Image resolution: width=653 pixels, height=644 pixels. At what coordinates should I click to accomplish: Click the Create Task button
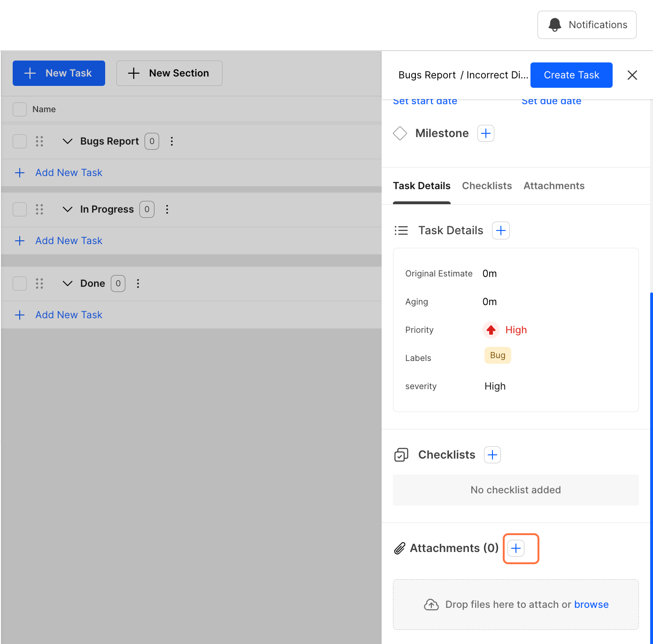[x=571, y=75]
